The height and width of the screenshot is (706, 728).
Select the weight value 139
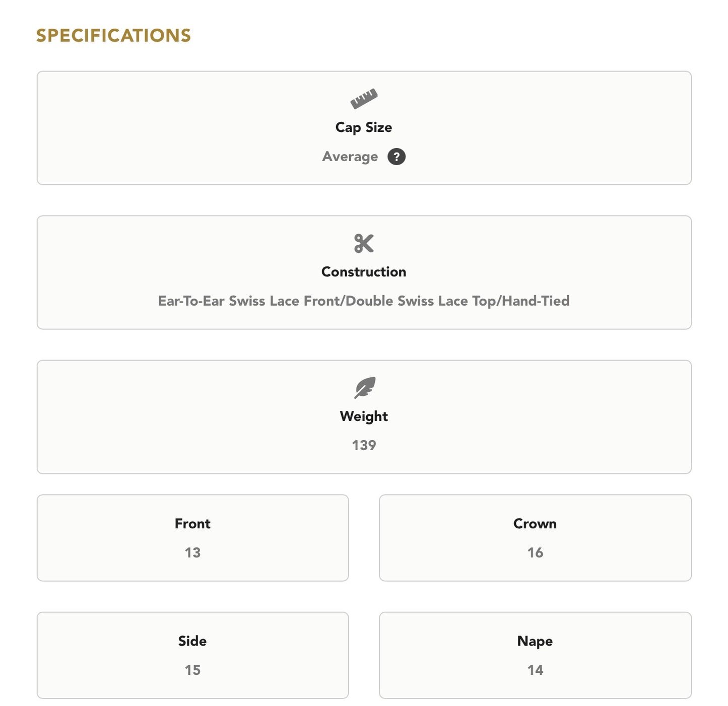pos(364,445)
